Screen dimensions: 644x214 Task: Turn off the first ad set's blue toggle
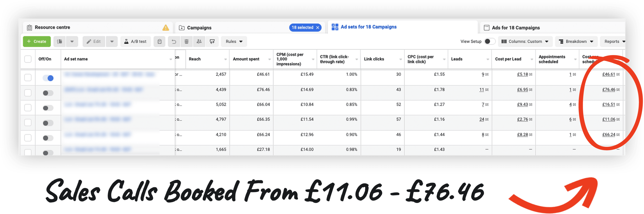pos(48,78)
